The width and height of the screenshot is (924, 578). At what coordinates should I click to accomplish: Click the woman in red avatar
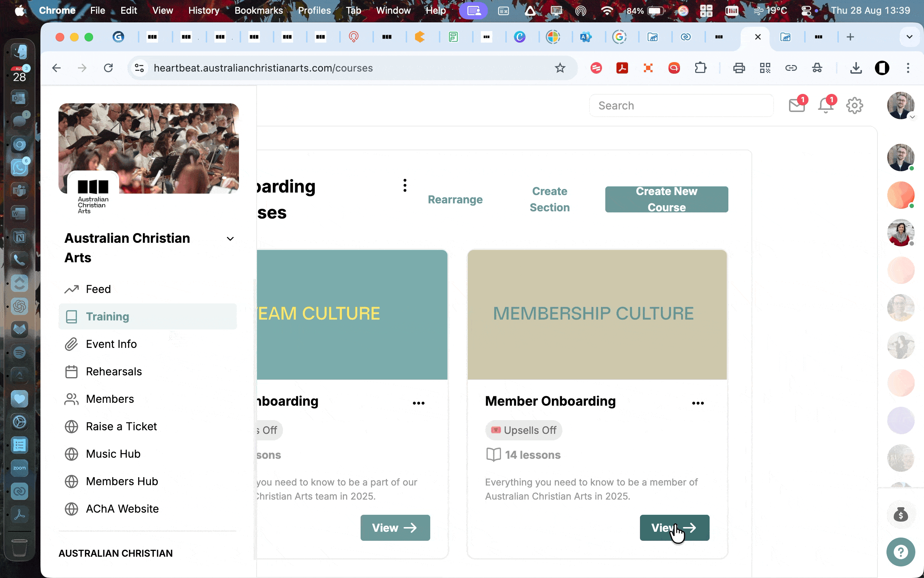901,232
